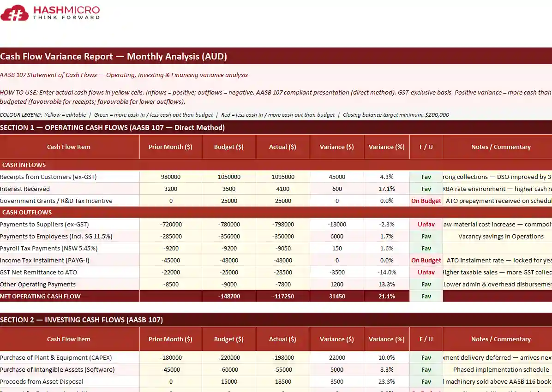Click On Budget flag for Government Grants row

pyautogui.click(x=426, y=201)
